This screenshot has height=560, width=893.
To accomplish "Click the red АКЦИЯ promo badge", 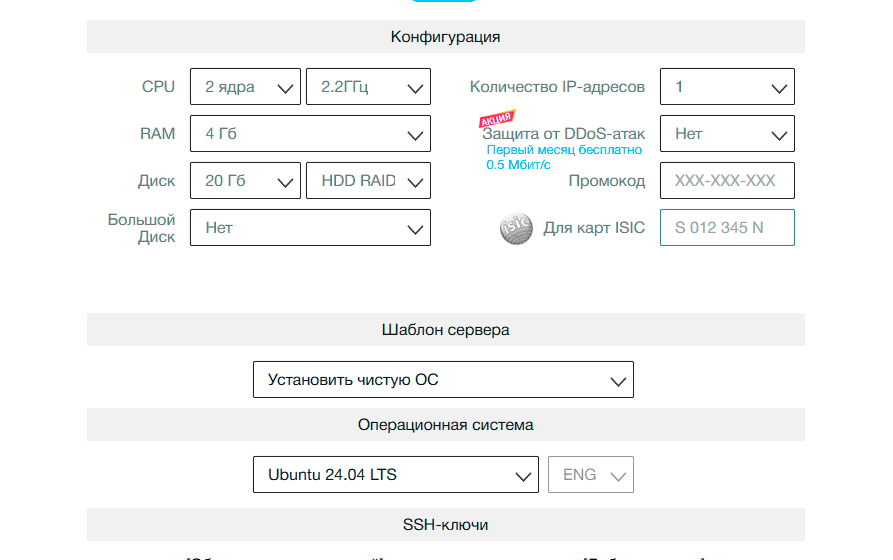I will point(497,120).
